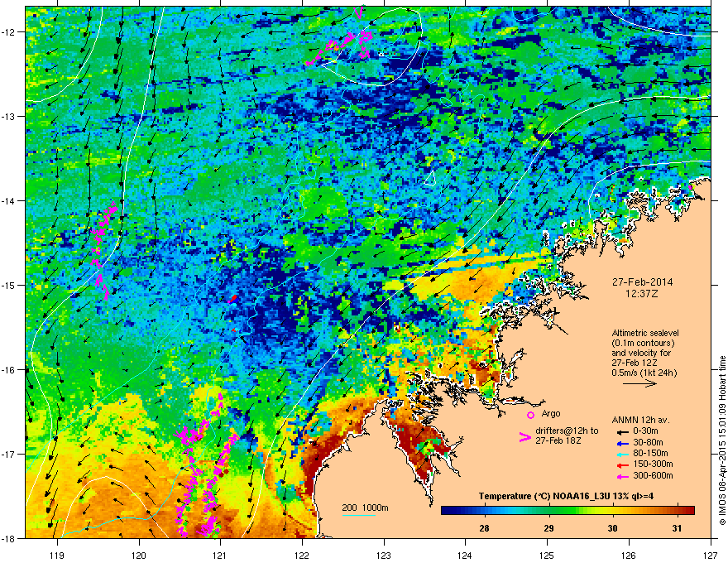
Task: Click the 'Altimetric sealevel' text
Action: [x=645, y=333]
